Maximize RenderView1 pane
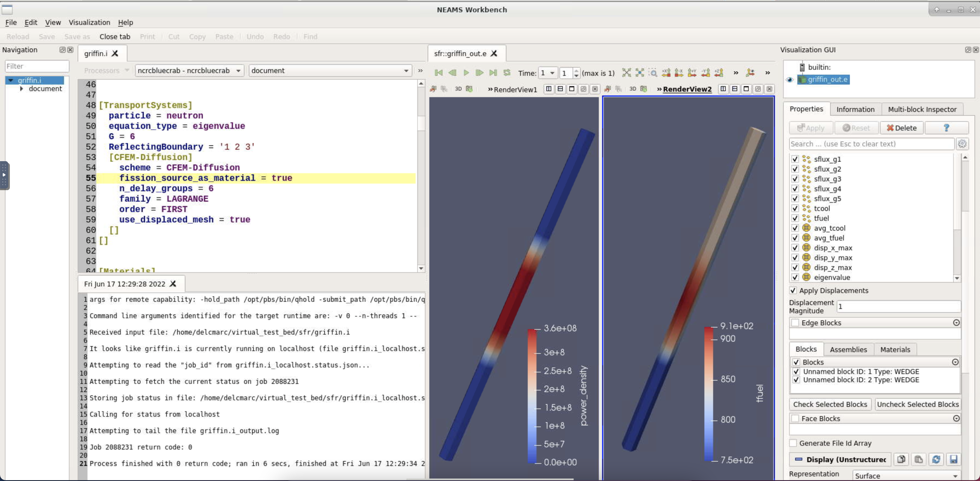The height and width of the screenshot is (481, 980). tap(571, 89)
